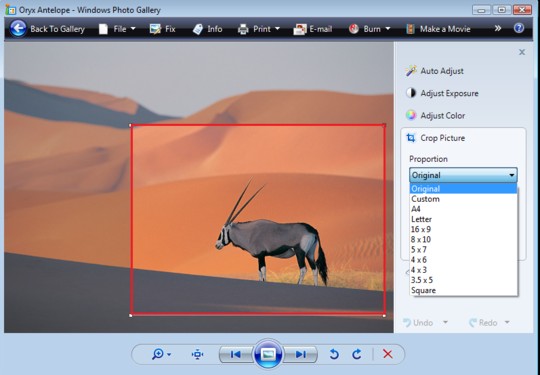The height and width of the screenshot is (375, 540).
Task: Click the Info tag icon
Action: [198, 29]
